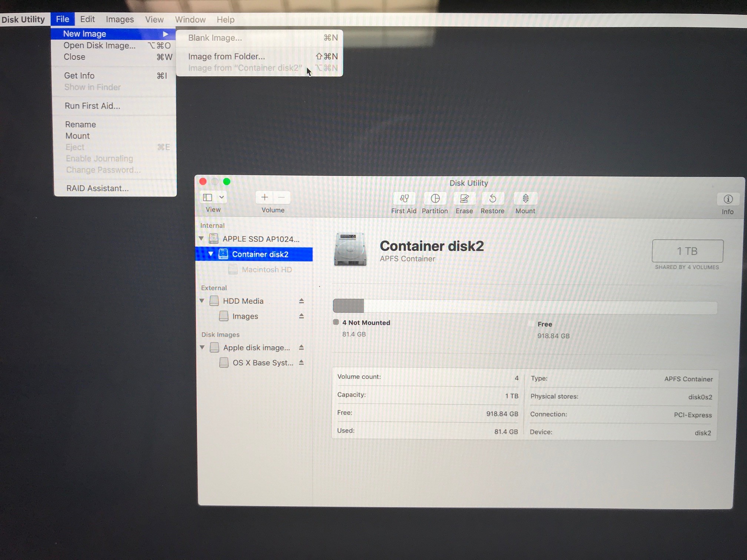
Task: Click the used space usage bar
Action: (x=348, y=306)
